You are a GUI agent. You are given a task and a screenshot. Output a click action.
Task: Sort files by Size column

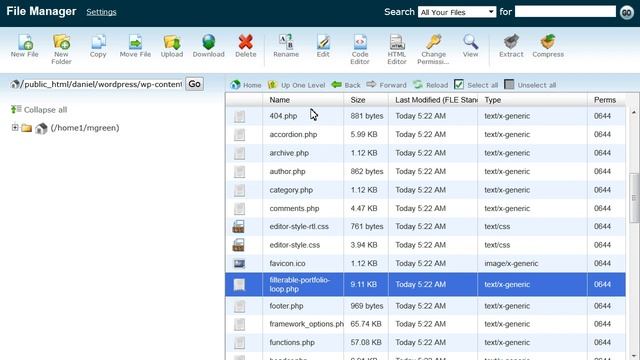[x=358, y=100]
